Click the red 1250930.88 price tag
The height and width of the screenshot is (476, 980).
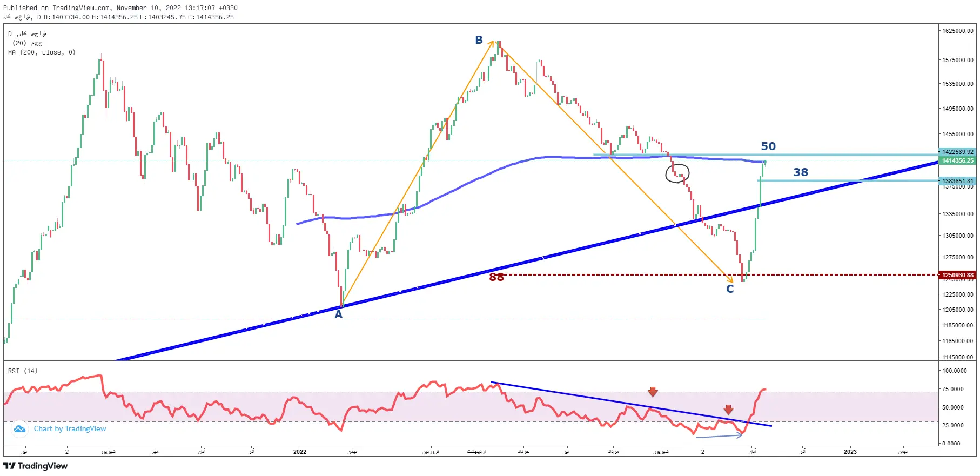pos(958,275)
